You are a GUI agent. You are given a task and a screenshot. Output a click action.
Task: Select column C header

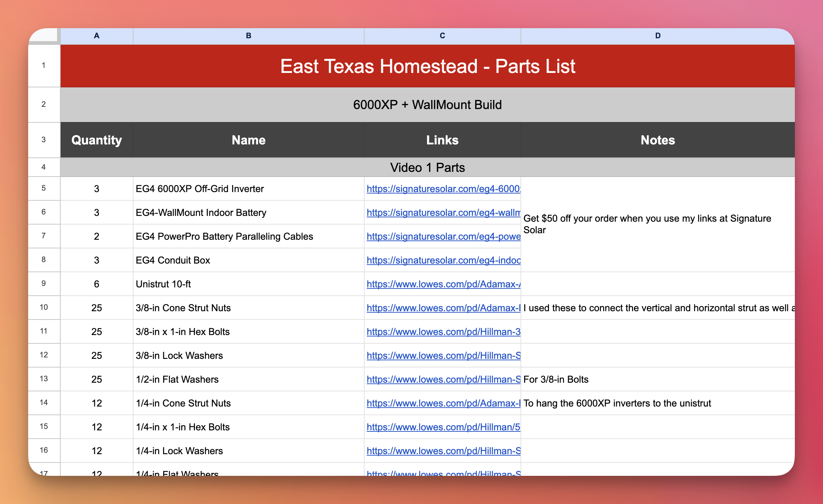click(443, 36)
